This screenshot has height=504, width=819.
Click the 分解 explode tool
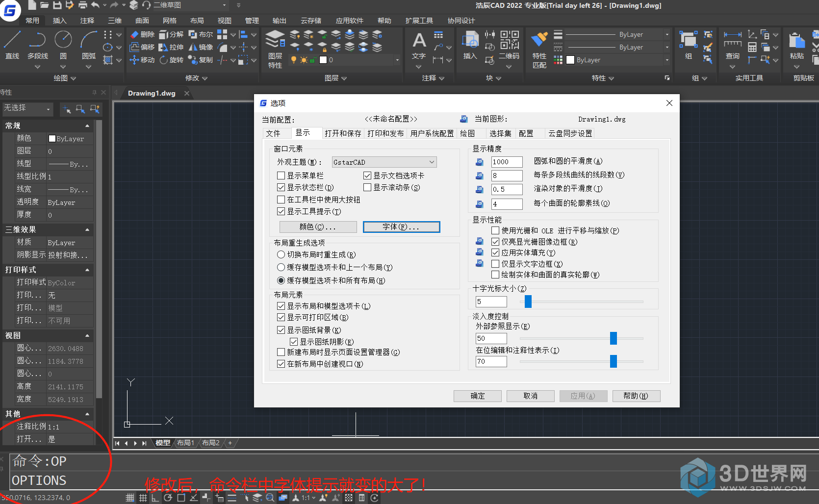click(x=171, y=34)
